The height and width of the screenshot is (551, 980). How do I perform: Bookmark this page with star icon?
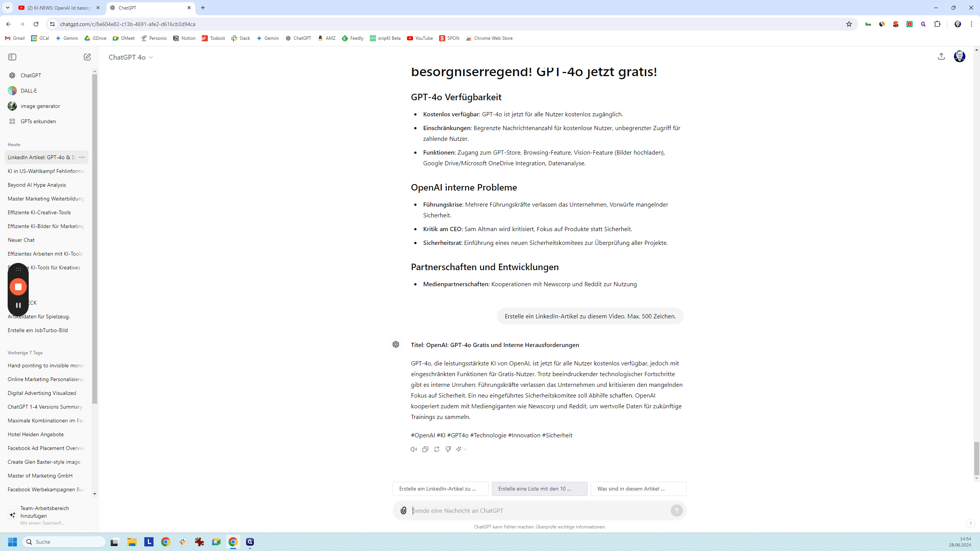pyautogui.click(x=849, y=24)
